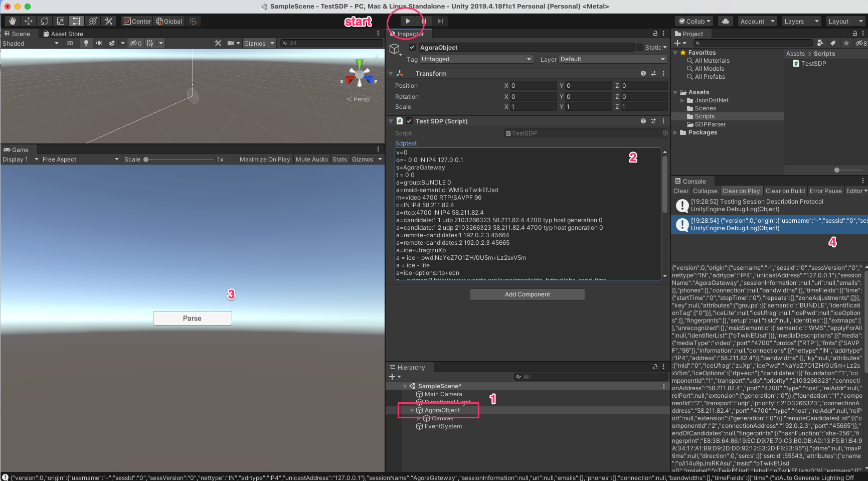This screenshot has height=481, width=868.
Task: Select the Game tab
Action: tap(17, 149)
